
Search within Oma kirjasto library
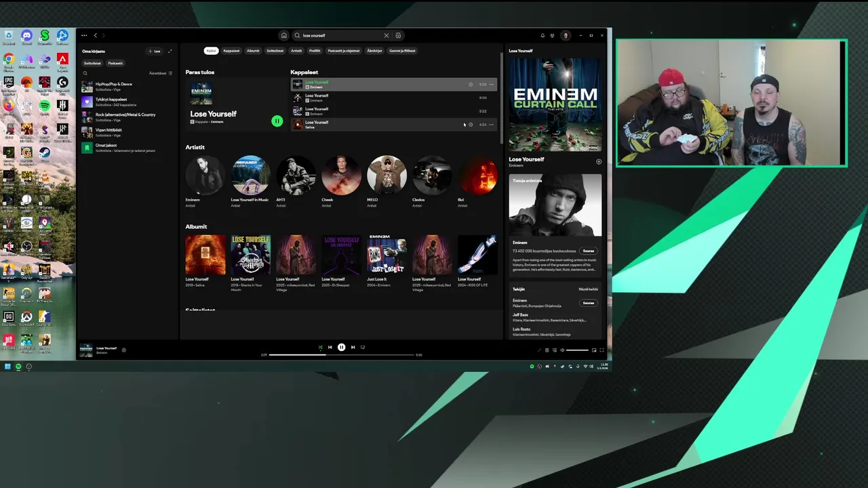click(85, 73)
